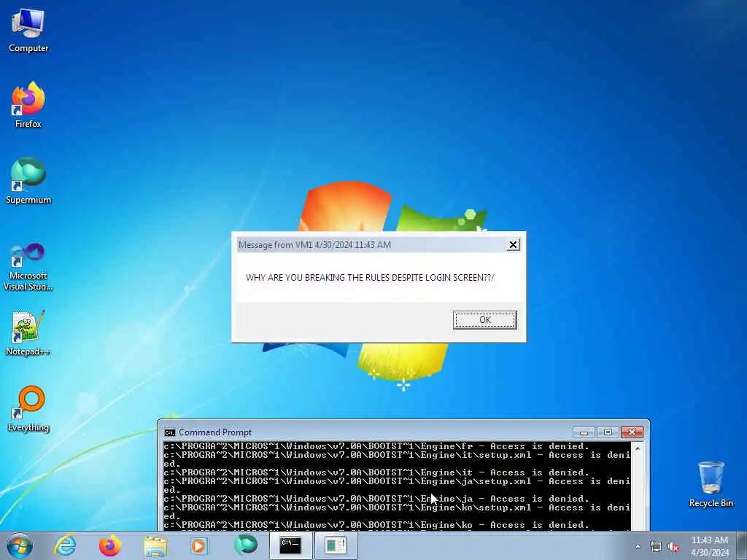Open the taskbar clock and date
This screenshot has width=747, height=560.
click(x=710, y=546)
